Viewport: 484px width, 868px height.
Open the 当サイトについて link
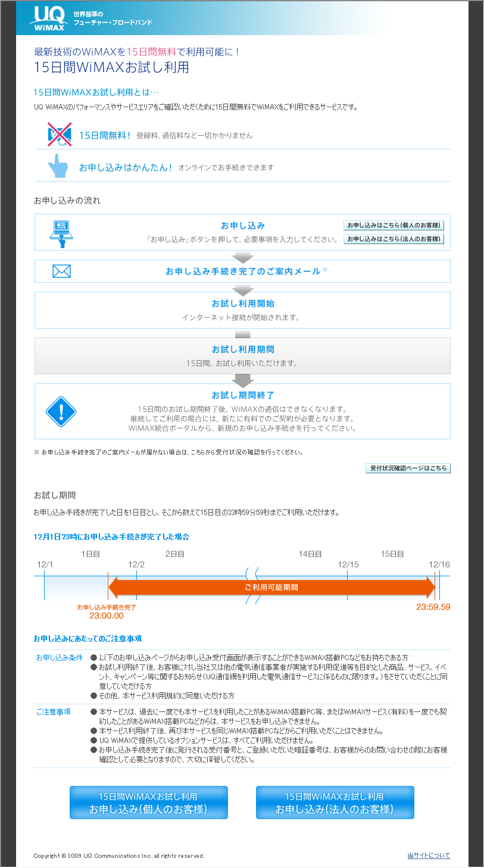429,855
